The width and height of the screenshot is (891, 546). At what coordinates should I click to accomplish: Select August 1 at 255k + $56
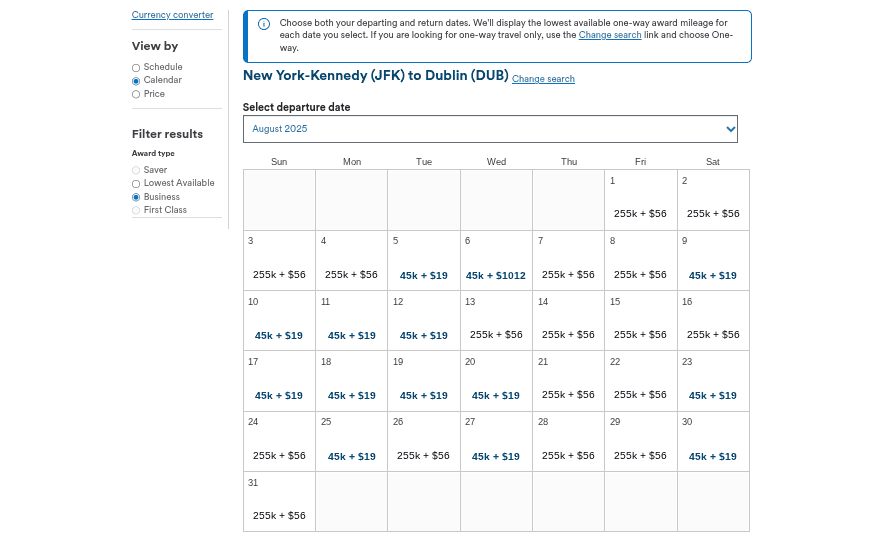(x=640, y=213)
